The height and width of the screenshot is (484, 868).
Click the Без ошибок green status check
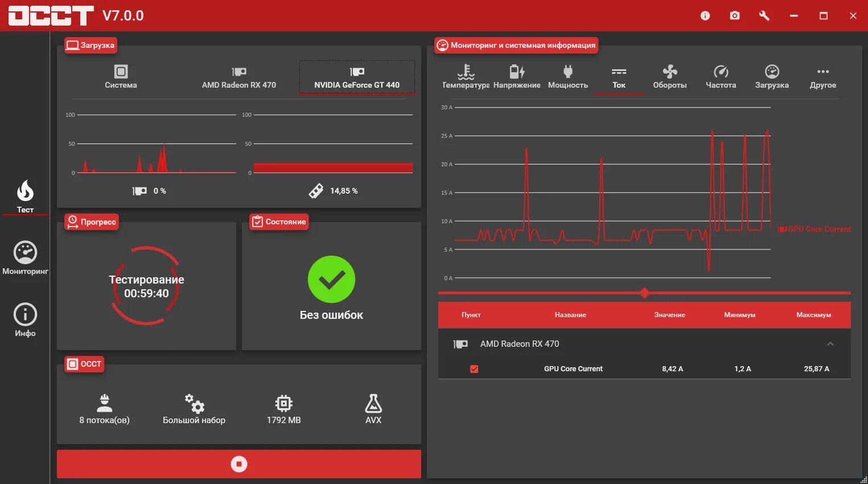[331, 279]
